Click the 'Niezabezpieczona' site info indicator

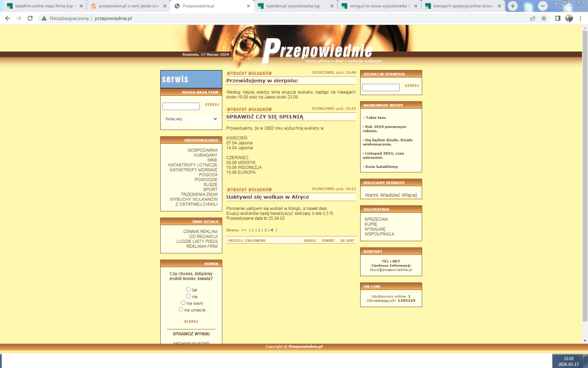click(x=65, y=18)
